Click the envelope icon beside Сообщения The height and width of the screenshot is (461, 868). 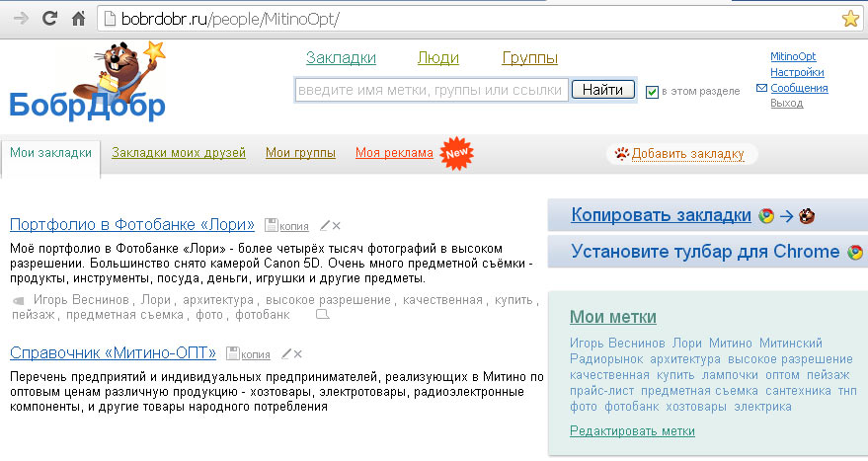point(761,88)
